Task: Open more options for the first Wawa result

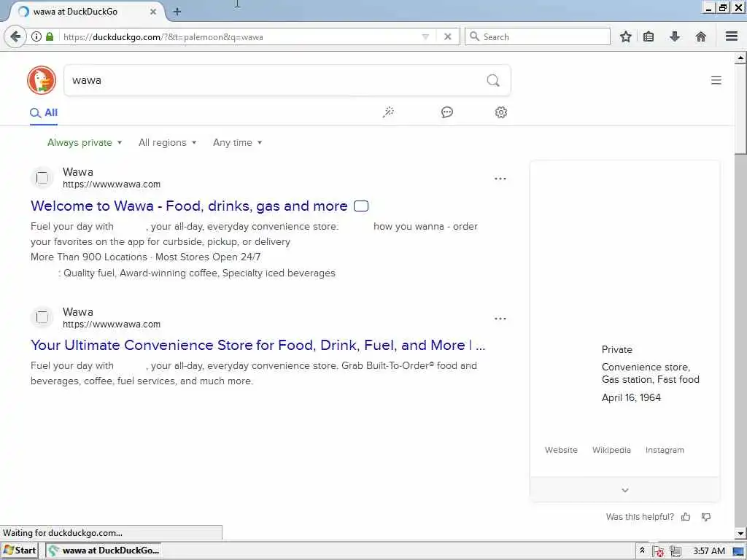Action: pos(500,179)
